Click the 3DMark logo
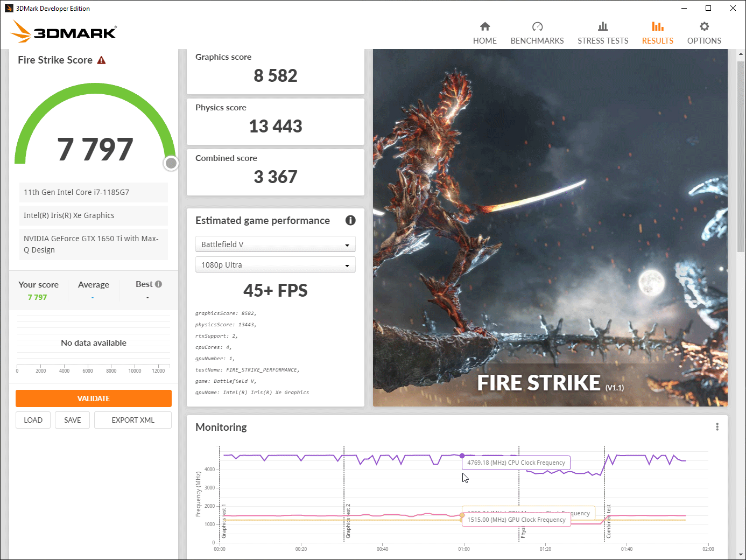The height and width of the screenshot is (560, 746). 64,31
